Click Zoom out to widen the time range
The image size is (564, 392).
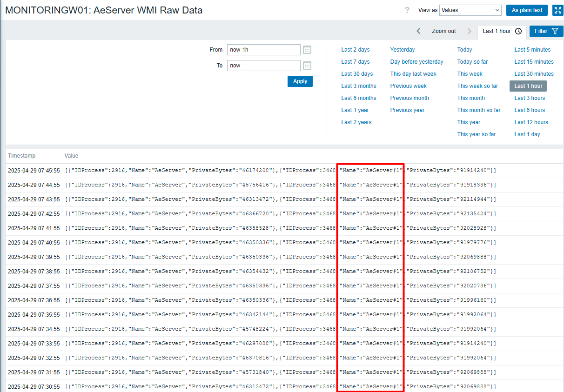(443, 31)
